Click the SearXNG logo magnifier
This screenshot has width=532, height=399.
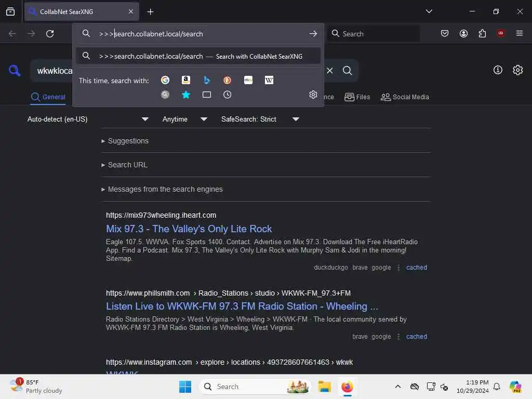coord(15,71)
